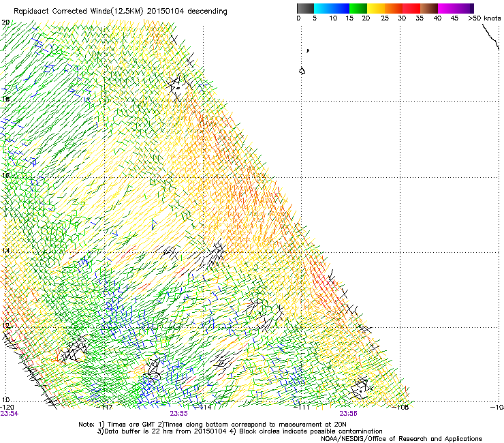The width and height of the screenshot is (504, 443).
Task: Click longitude label -114 on bottom axis
Action: (204, 408)
